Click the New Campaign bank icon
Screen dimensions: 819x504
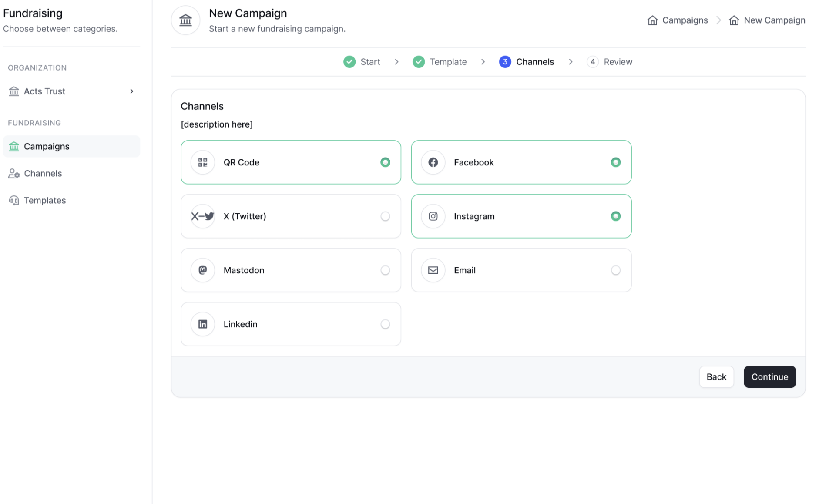click(185, 20)
